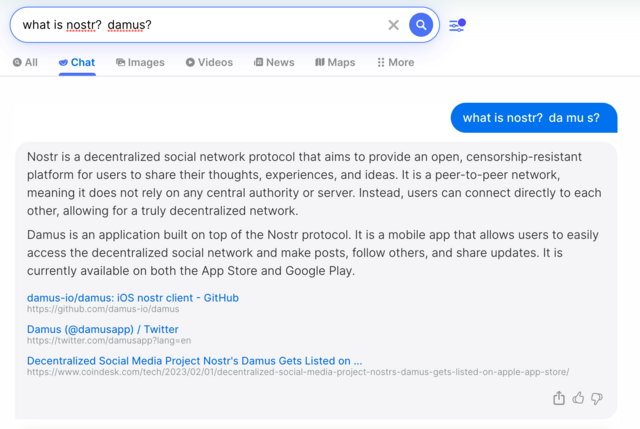The height and width of the screenshot is (429, 640).
Task: Click the github.com/damus-io/damus URL text
Action: (x=103, y=309)
